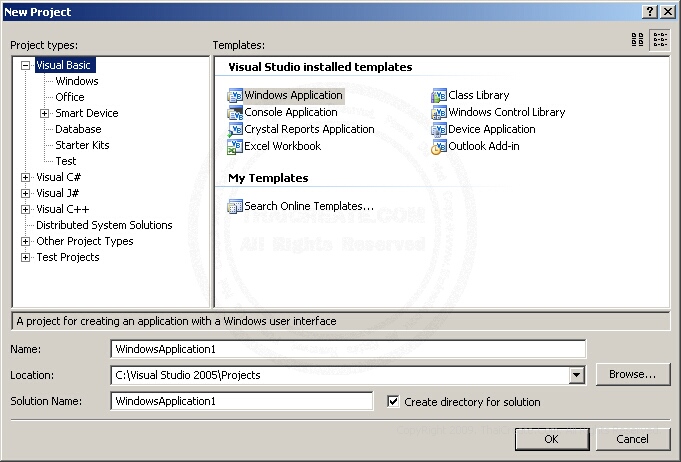Select the Test Projects label
The image size is (681, 462).
pos(68,257)
